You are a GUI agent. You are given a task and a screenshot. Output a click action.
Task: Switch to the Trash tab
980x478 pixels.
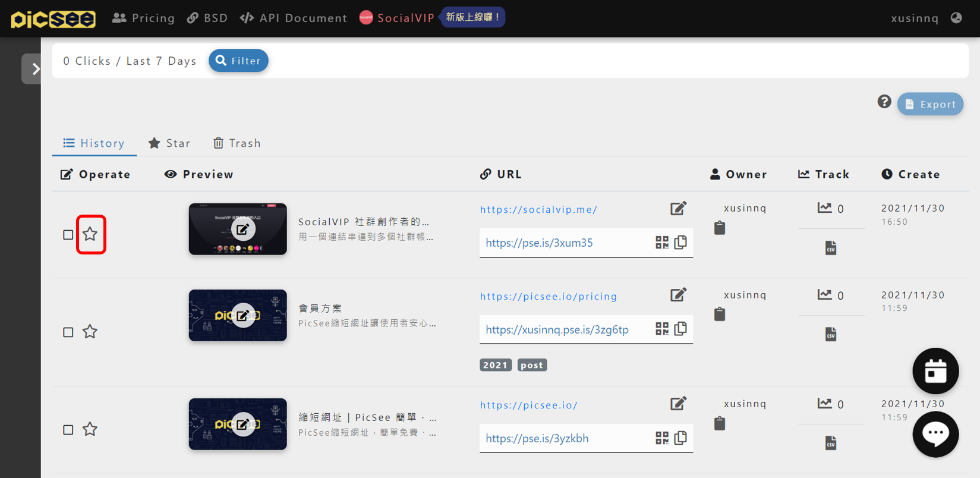click(237, 143)
